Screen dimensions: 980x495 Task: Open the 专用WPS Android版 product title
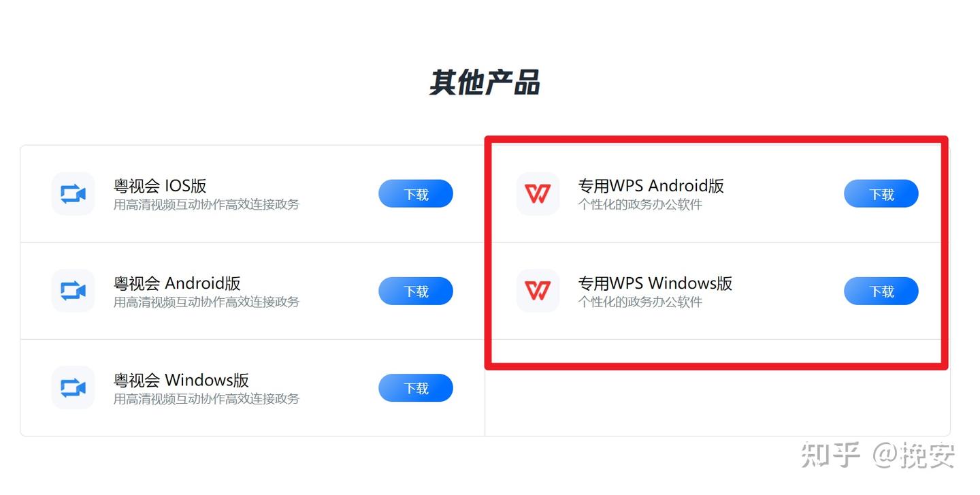[651, 186]
